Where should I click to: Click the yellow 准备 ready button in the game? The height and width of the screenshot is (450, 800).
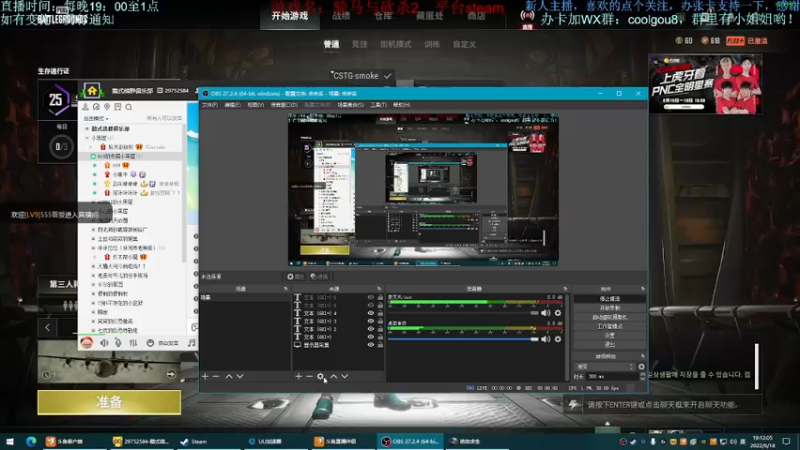(109, 402)
